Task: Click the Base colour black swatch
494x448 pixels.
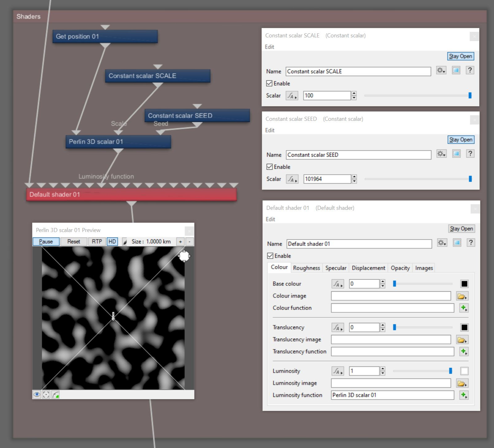Action: tap(464, 284)
